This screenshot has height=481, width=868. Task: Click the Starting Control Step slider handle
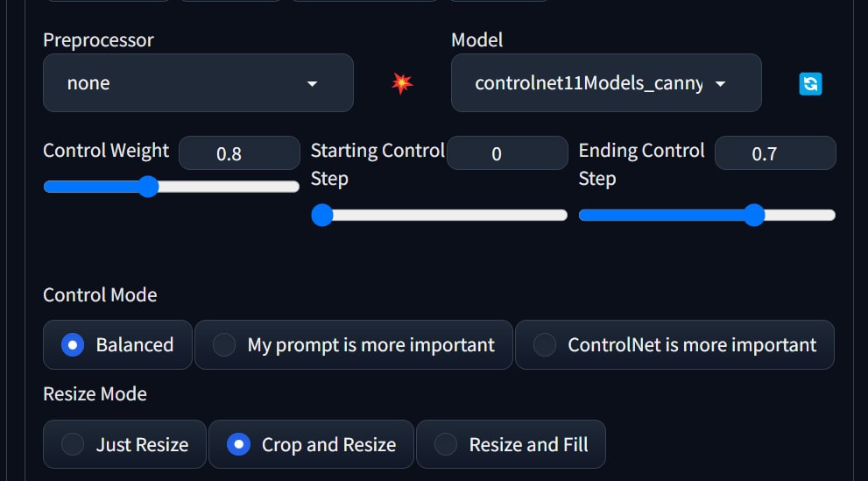[x=322, y=215]
